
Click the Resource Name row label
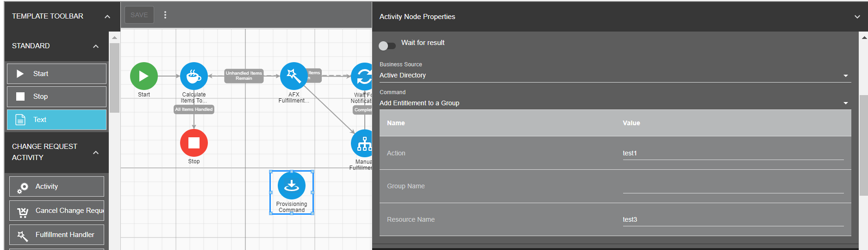(x=411, y=219)
